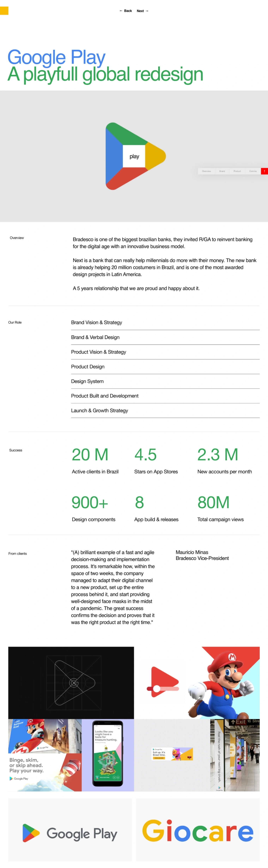Click the 80M campaign views statistic
The height and width of the screenshot is (868, 268).
coord(214,502)
